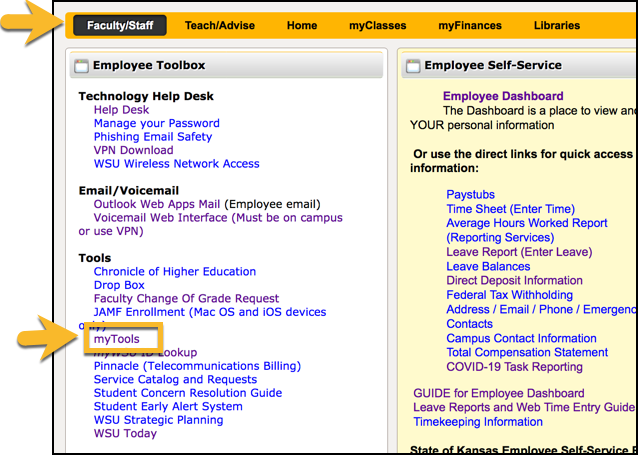This screenshot has width=638, height=455.
Task: Open Chronicle of Higher Education link
Action: [175, 271]
